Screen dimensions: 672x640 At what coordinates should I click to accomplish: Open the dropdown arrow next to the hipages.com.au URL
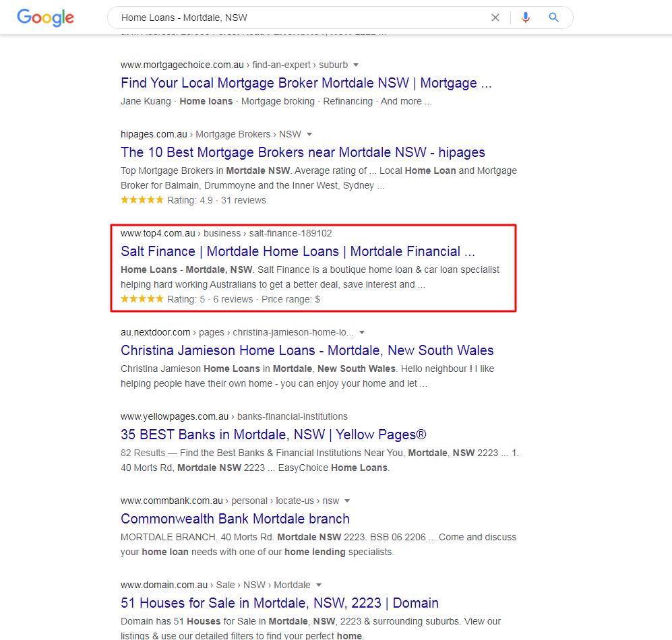(309, 134)
